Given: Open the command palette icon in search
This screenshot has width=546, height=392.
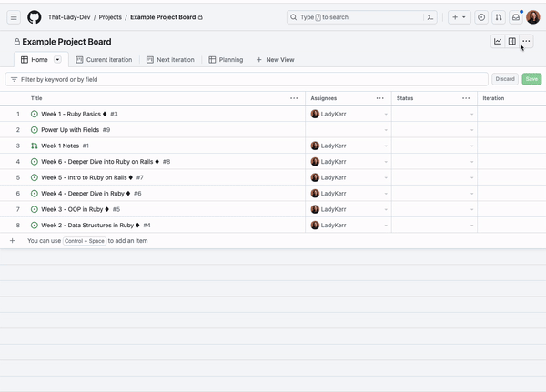Looking at the screenshot, I should [430, 17].
